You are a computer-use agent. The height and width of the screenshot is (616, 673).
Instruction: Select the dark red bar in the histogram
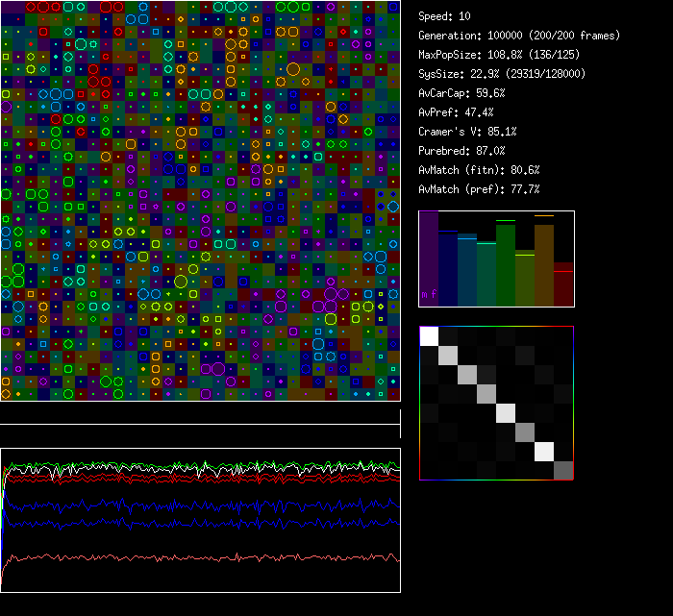coord(563,285)
